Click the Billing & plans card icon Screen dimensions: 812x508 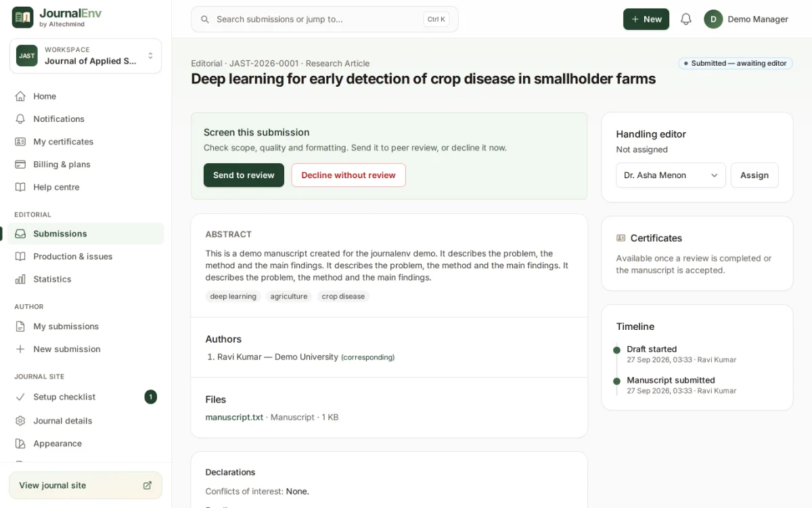(x=20, y=165)
